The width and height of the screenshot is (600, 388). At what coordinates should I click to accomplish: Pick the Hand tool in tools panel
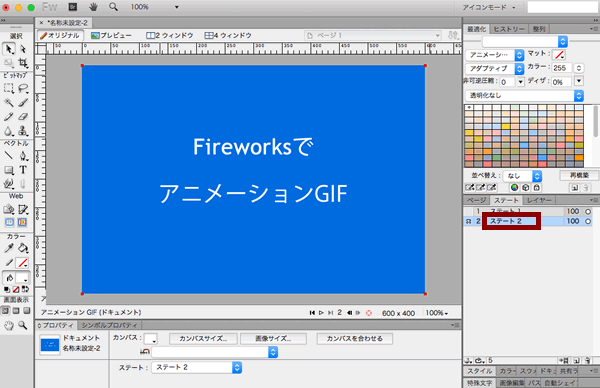coord(9,326)
